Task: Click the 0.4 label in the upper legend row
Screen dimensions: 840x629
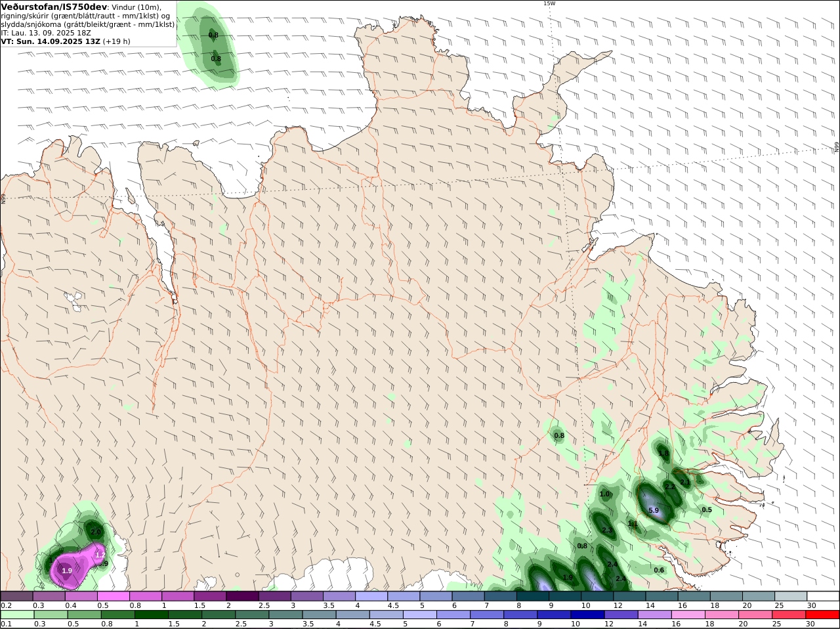Action: 70,605
